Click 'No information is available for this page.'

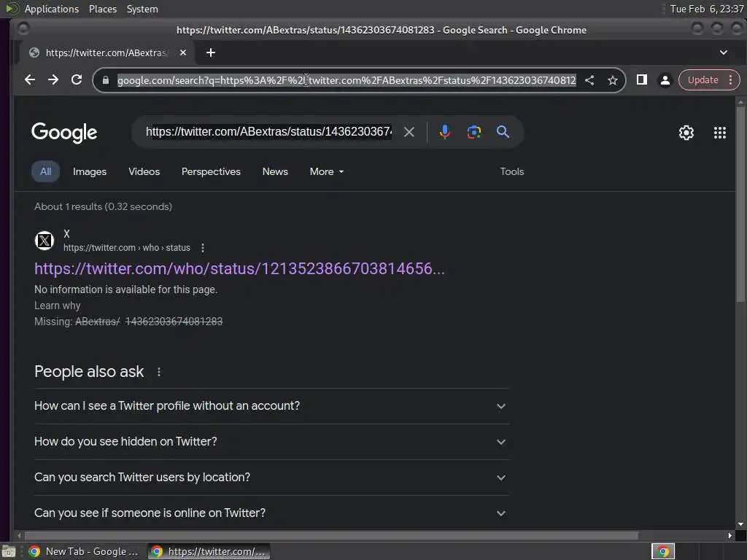click(125, 289)
